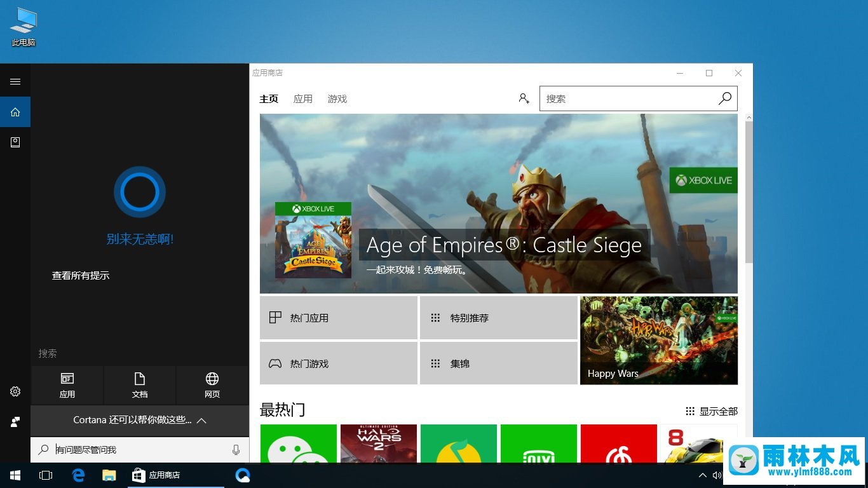
Task: Click the Cortana 有问题尽管问我 search box
Action: (x=140, y=450)
